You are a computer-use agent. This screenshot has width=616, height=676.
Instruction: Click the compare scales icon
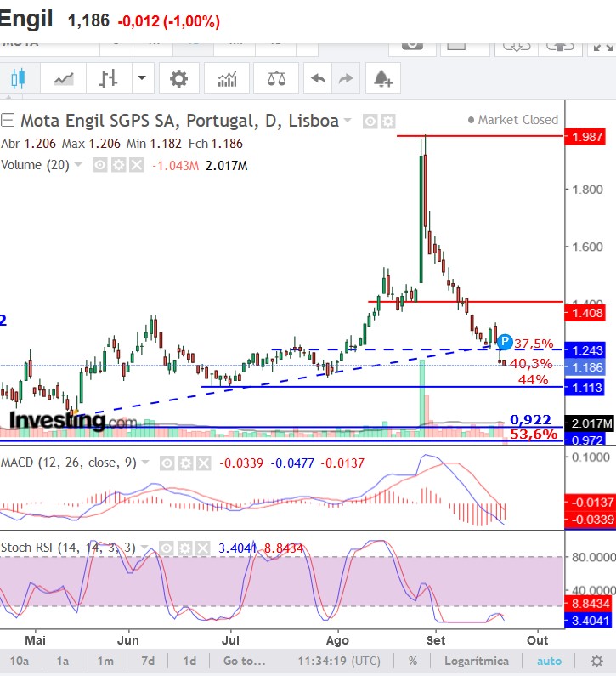click(276, 78)
